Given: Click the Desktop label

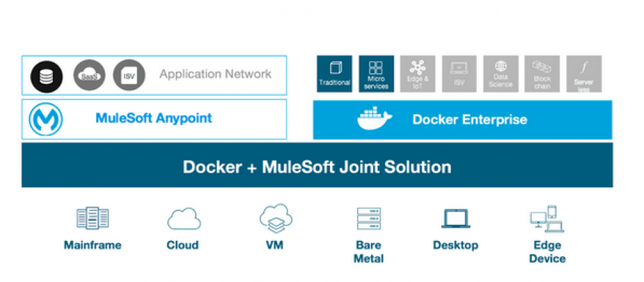Looking at the screenshot, I should [456, 246].
